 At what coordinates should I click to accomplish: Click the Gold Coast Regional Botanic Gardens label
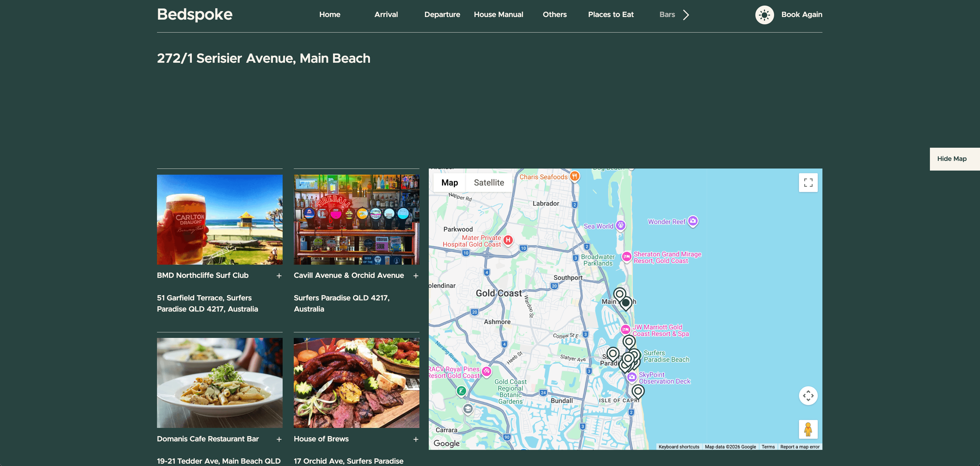pyautogui.click(x=510, y=391)
